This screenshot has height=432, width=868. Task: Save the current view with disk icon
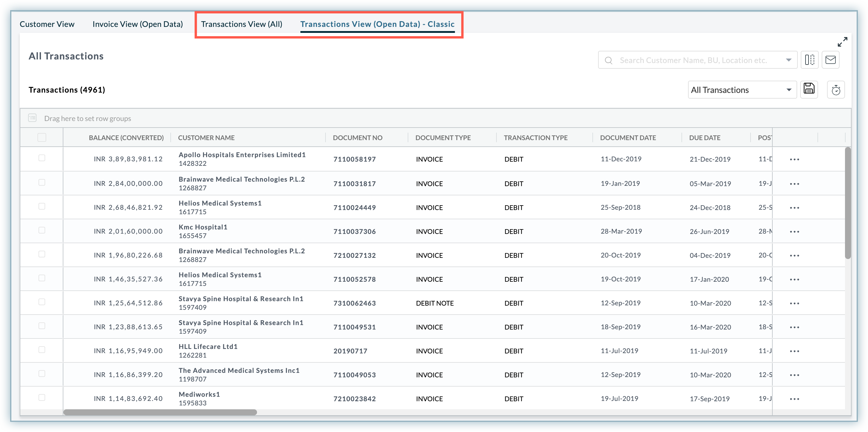click(x=809, y=89)
